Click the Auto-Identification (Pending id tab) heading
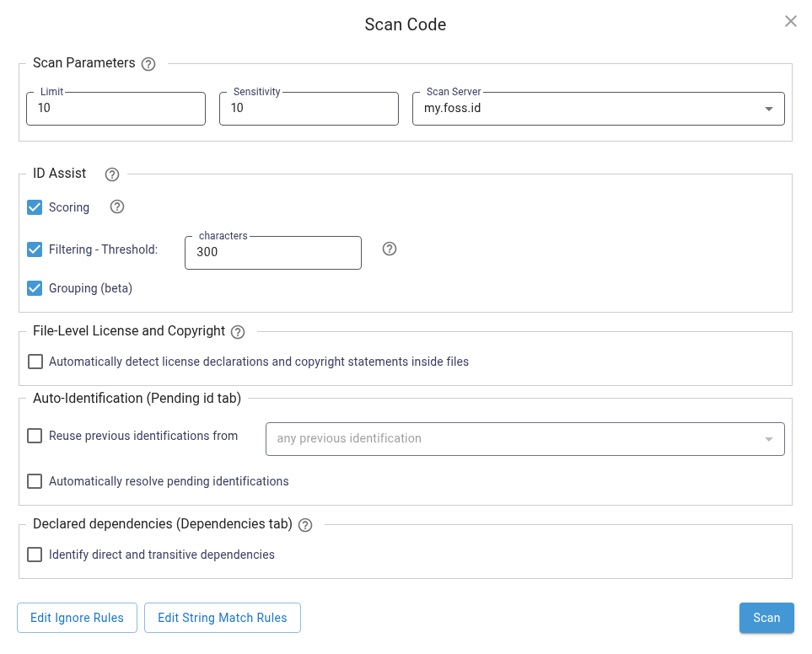 tap(137, 399)
